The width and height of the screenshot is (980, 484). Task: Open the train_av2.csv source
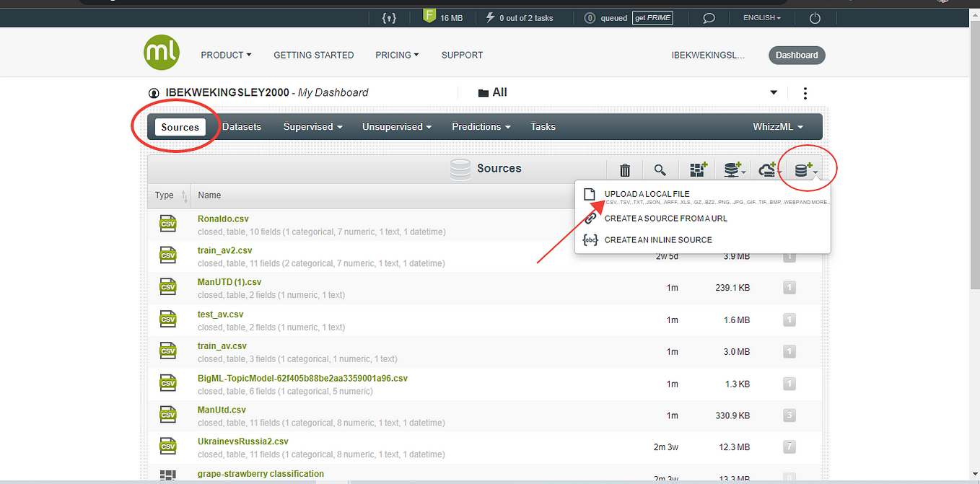pos(225,250)
